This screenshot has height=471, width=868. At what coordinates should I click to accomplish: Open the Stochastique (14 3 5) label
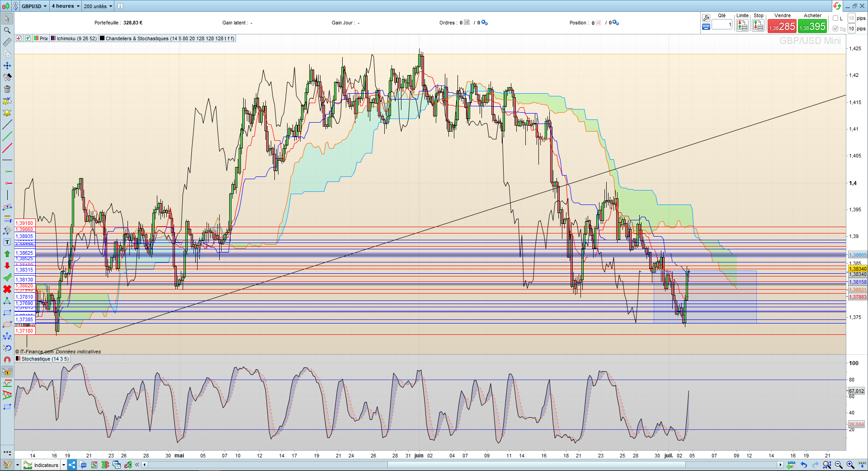[42, 359]
